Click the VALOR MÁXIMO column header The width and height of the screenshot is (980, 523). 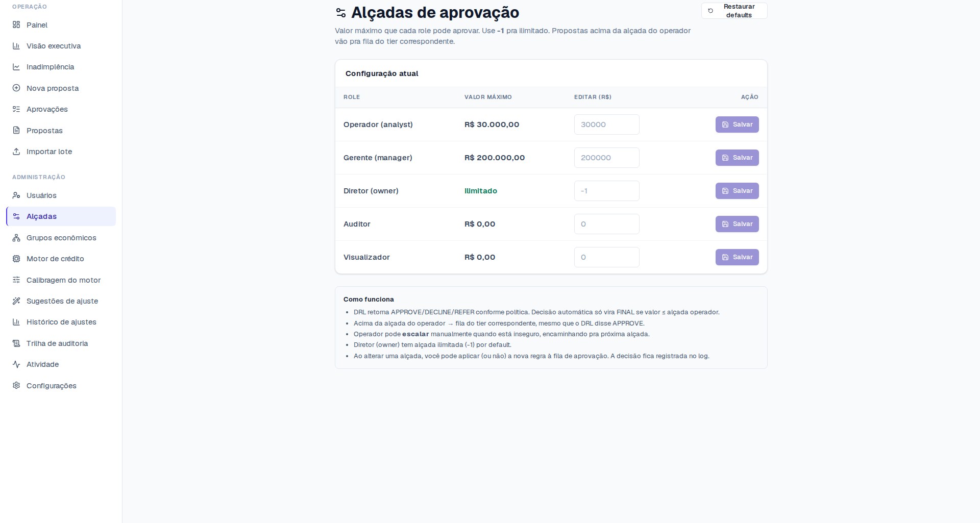click(488, 97)
